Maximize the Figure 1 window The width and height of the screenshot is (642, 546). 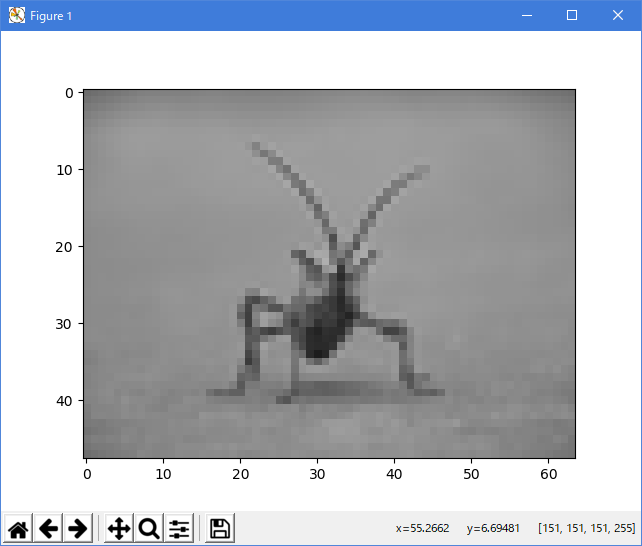pos(572,16)
